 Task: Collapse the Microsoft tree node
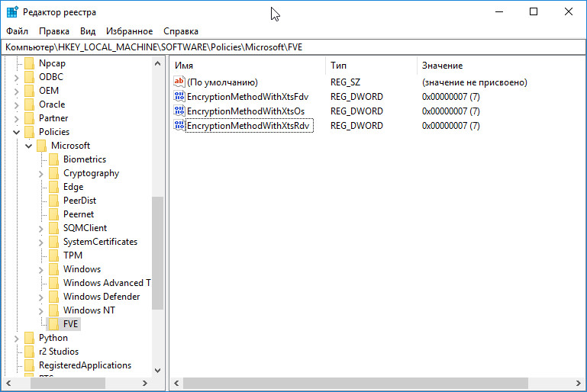[x=29, y=146]
